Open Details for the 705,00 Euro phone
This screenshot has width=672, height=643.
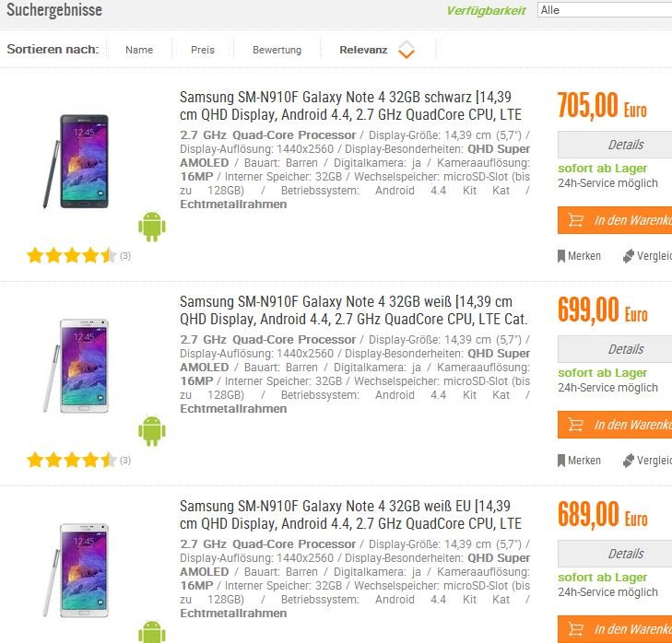(615, 145)
